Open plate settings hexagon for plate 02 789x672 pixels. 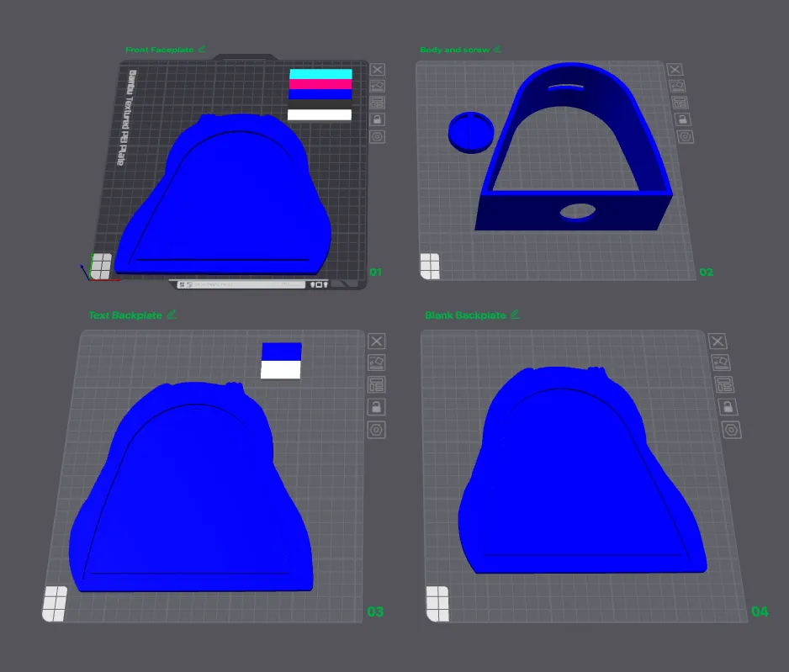coord(685,137)
